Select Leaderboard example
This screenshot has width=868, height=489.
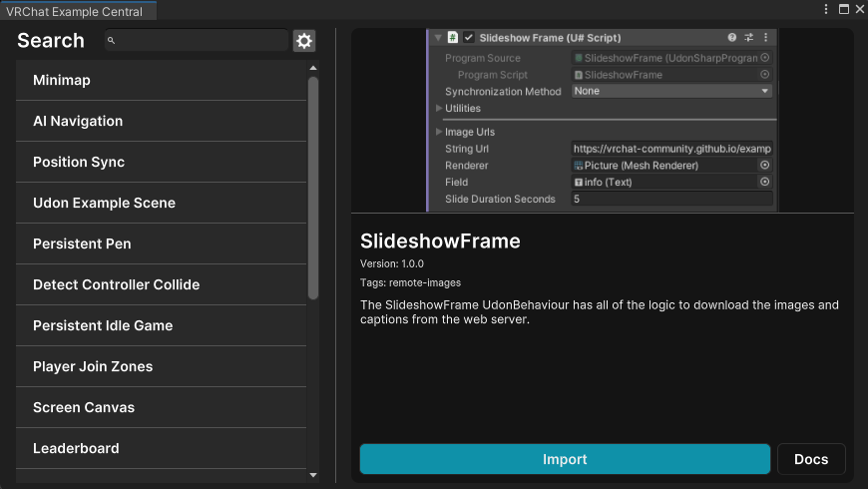(x=161, y=449)
